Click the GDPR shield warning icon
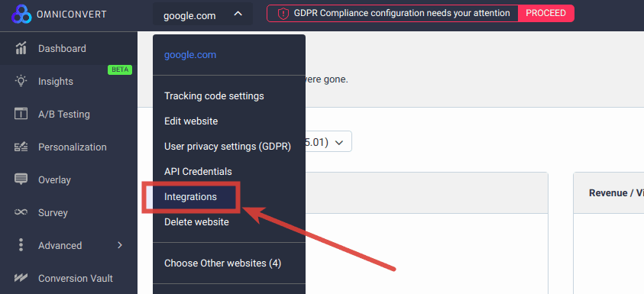This screenshot has height=294, width=644. click(283, 14)
